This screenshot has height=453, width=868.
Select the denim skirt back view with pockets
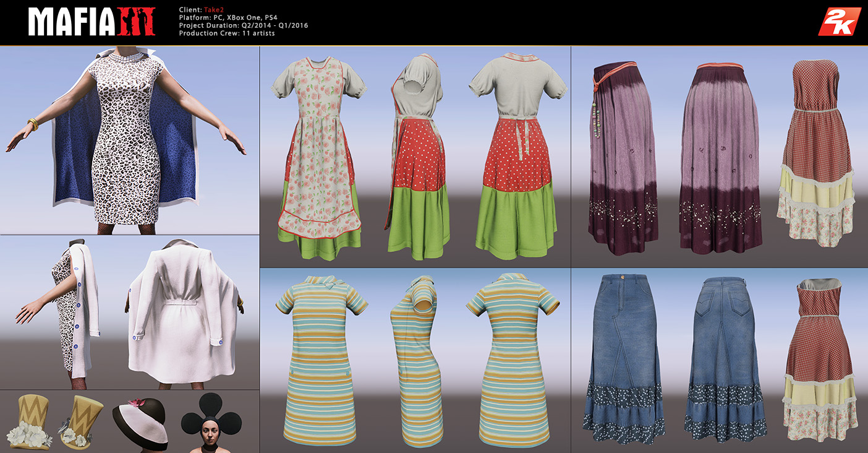pos(723,359)
